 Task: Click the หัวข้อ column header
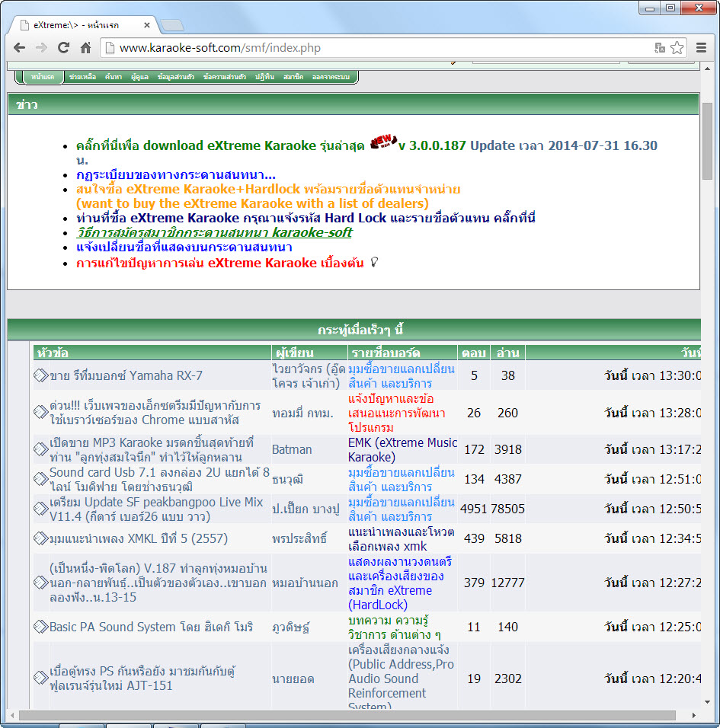[152, 353]
